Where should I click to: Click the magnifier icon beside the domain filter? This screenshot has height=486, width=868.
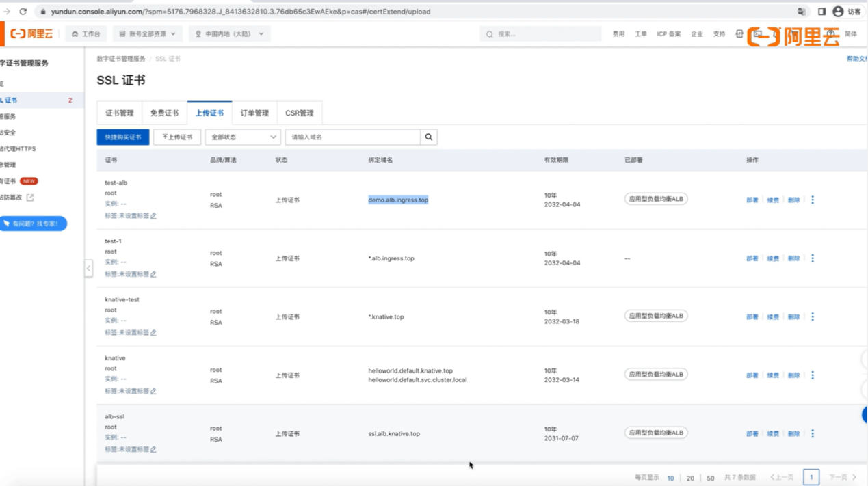pyautogui.click(x=429, y=137)
